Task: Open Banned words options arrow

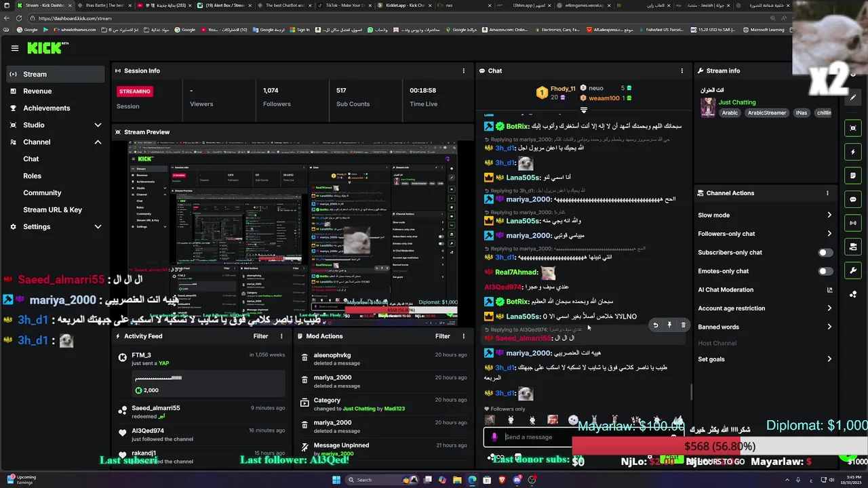Action: [x=829, y=327]
